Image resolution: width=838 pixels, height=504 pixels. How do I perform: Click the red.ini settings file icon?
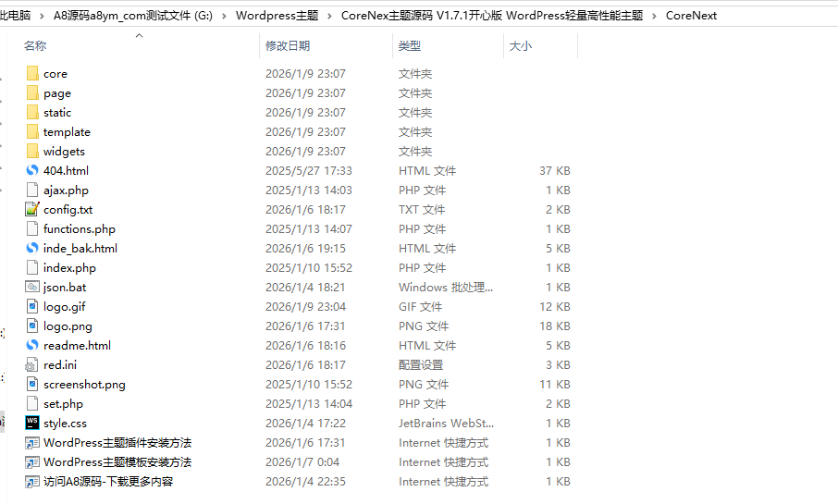click(x=32, y=364)
